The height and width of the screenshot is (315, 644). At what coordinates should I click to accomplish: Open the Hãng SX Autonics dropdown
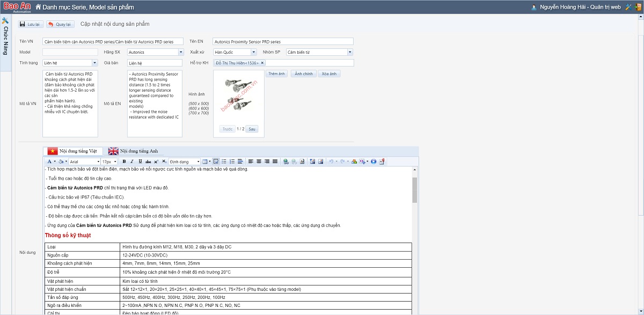[x=181, y=52]
